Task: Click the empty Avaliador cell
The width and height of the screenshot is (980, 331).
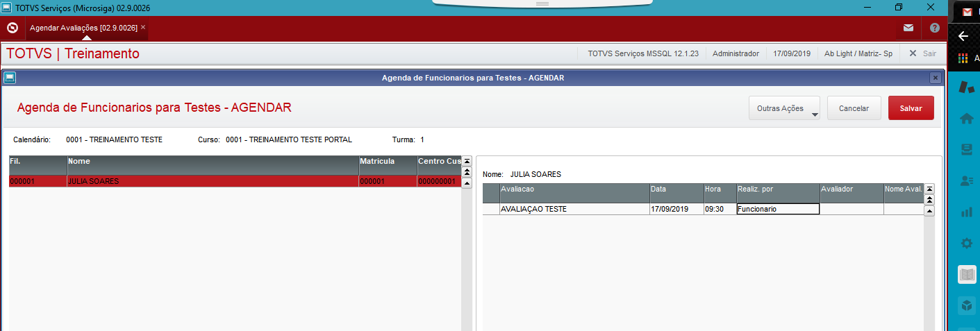Action: coord(851,209)
